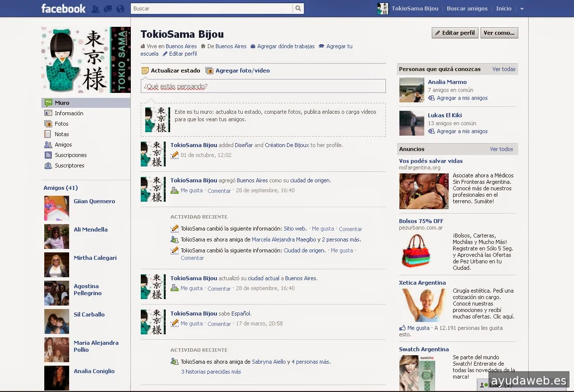Click the Suscripciones feed icon
The height and width of the screenshot is (392, 574).
pos(48,155)
